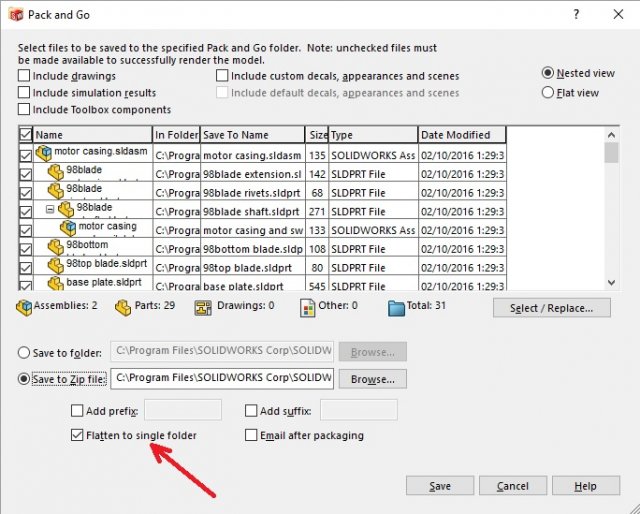Click the part icon beside 98top blade.sldprt
640x514 pixels.
coord(56,265)
